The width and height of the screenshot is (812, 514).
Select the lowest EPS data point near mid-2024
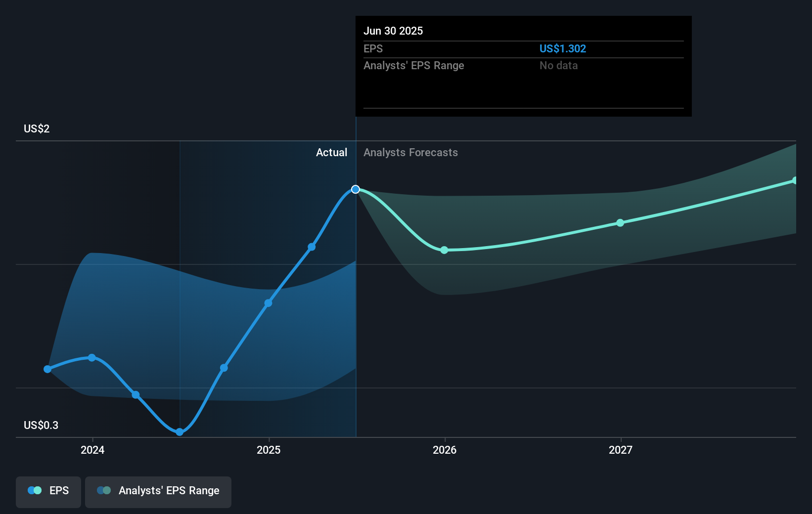[x=179, y=432]
